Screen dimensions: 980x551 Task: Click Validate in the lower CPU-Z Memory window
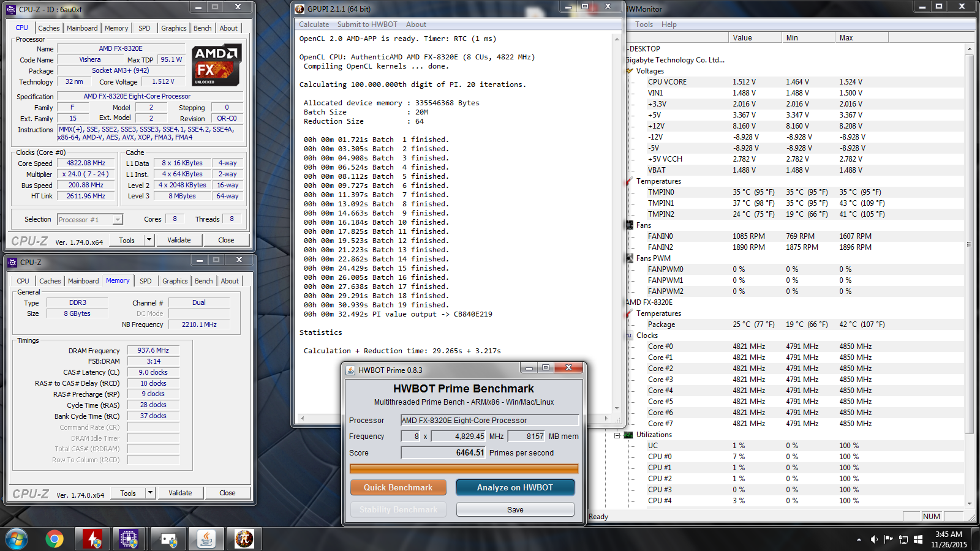tap(180, 493)
